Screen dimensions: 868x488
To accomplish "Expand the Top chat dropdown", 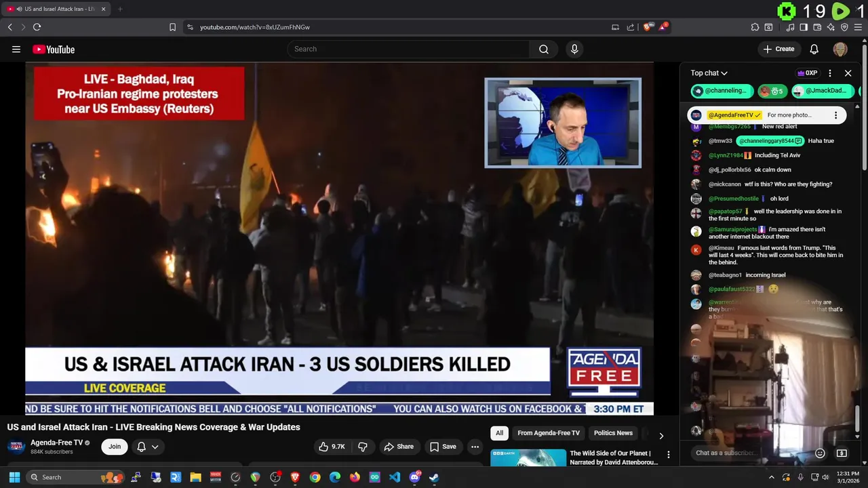I will [709, 73].
